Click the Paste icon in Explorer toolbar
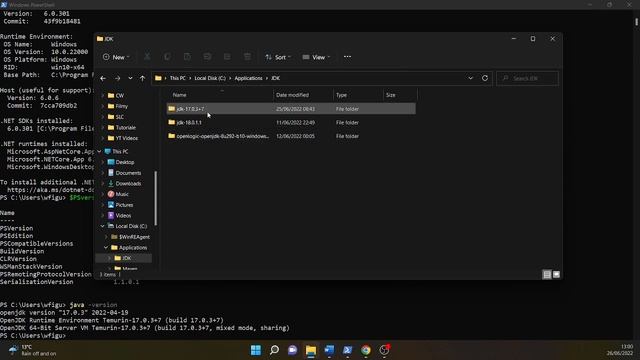 point(187,57)
